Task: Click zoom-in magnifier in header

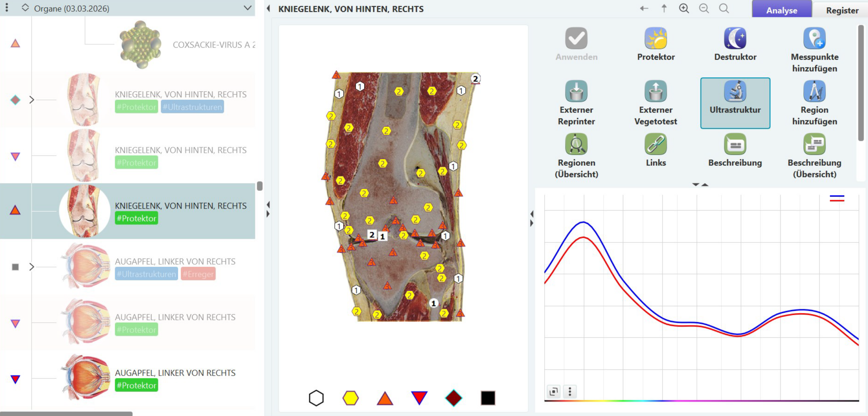Action: pos(684,8)
